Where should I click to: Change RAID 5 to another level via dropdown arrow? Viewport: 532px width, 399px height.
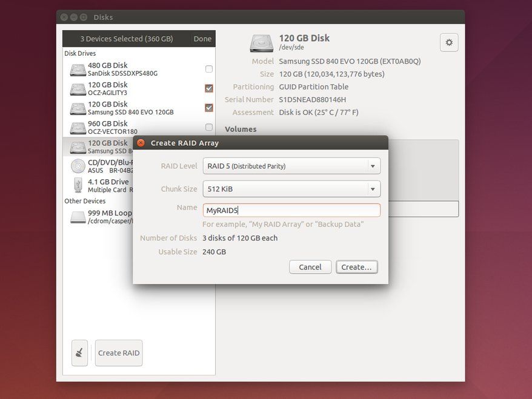pos(373,165)
